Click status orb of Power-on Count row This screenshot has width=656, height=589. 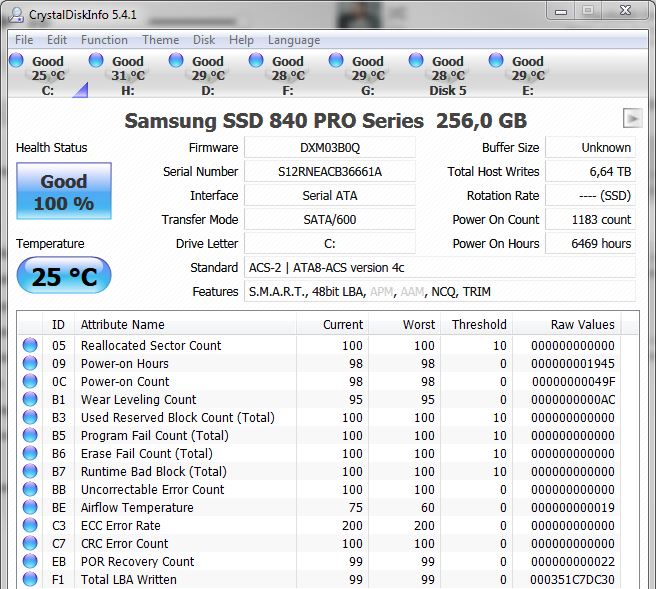[x=30, y=381]
